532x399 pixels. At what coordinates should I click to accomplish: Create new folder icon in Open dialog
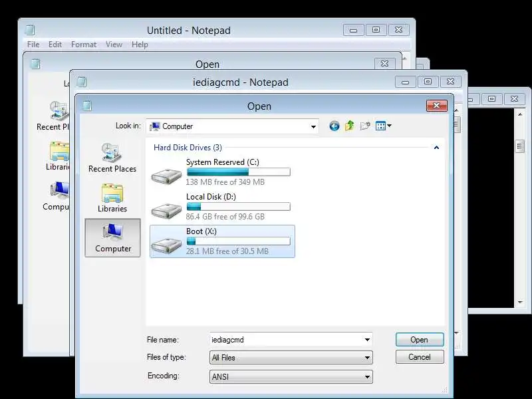[x=365, y=126]
